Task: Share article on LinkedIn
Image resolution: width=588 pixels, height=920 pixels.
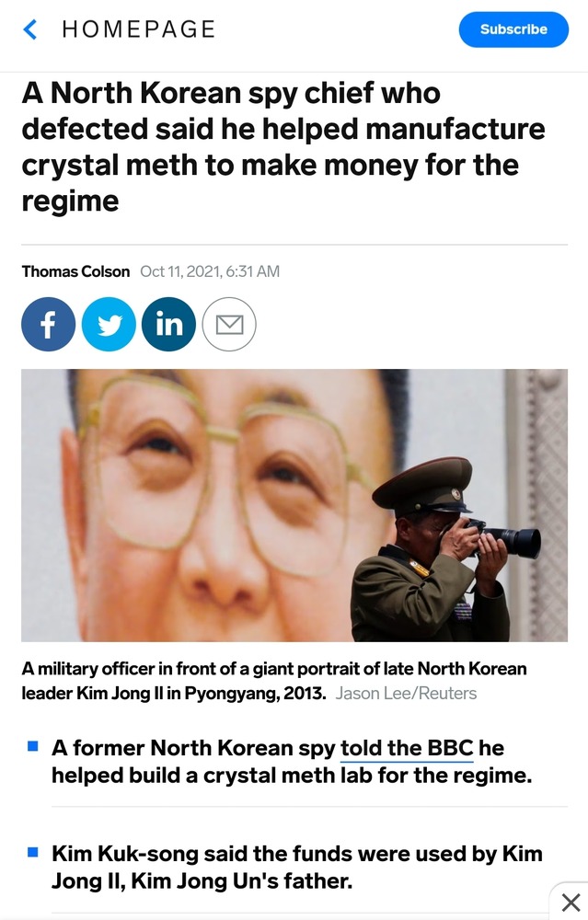Action: (x=168, y=324)
